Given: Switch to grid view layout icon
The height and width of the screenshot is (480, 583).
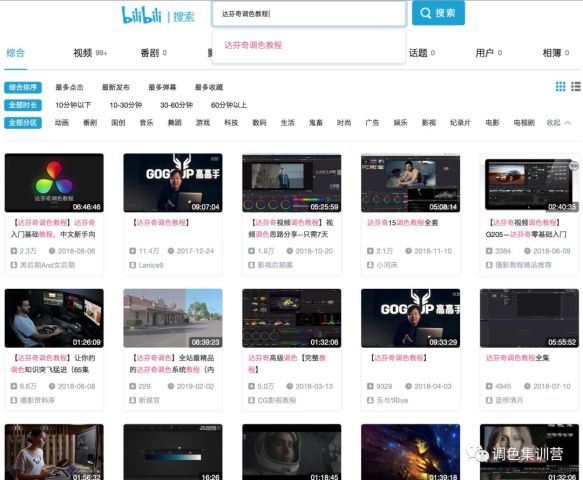Looking at the screenshot, I should tap(560, 87).
